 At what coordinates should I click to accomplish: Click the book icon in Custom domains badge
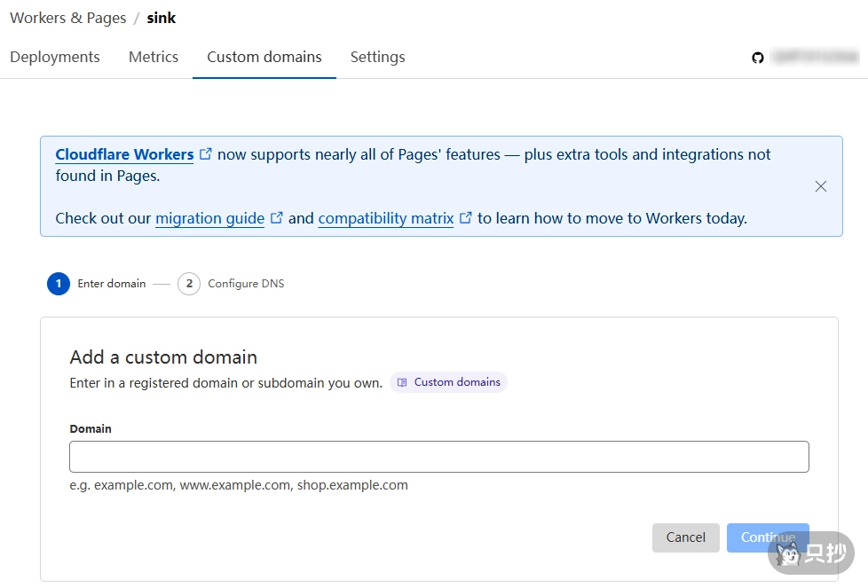[402, 383]
